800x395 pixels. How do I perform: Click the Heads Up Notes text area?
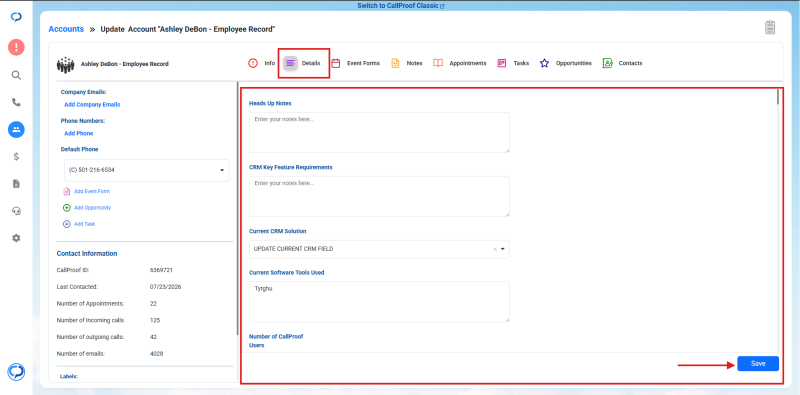tap(379, 132)
